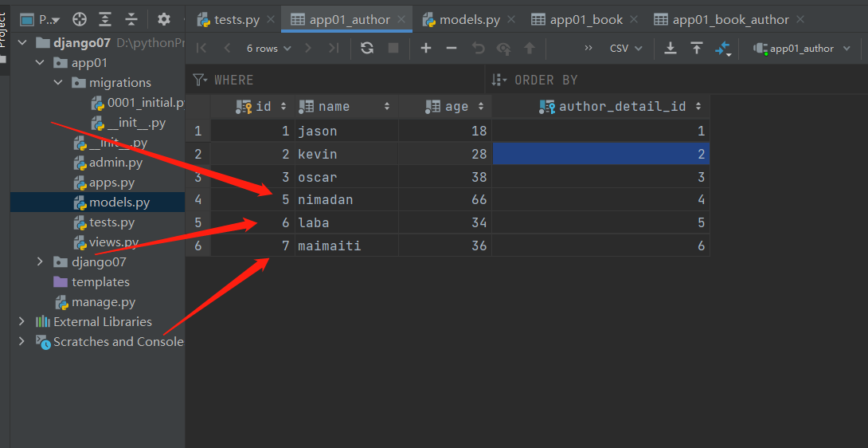
Task: Open the rows count dropdown
Action: pos(269,49)
